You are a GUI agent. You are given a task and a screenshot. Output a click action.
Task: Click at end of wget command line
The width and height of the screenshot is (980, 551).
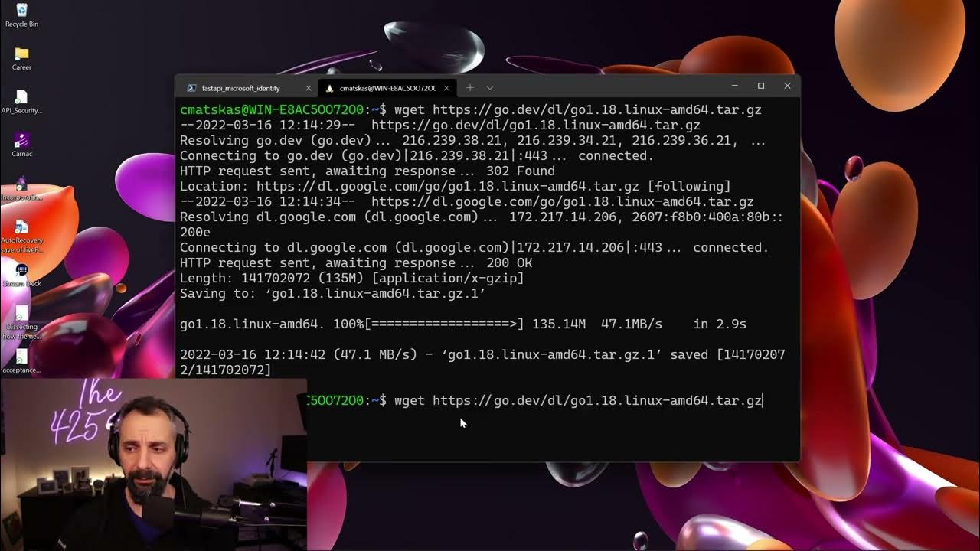pyautogui.click(x=763, y=401)
